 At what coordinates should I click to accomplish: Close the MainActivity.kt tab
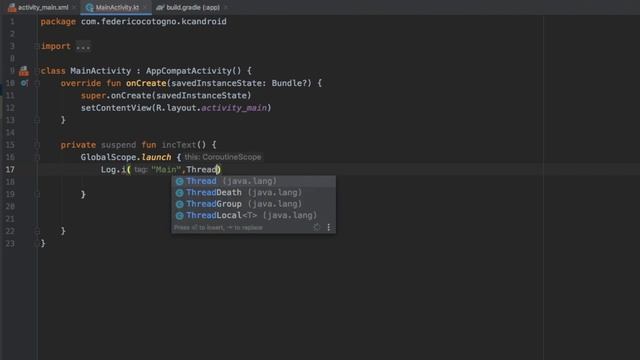tap(146, 7)
